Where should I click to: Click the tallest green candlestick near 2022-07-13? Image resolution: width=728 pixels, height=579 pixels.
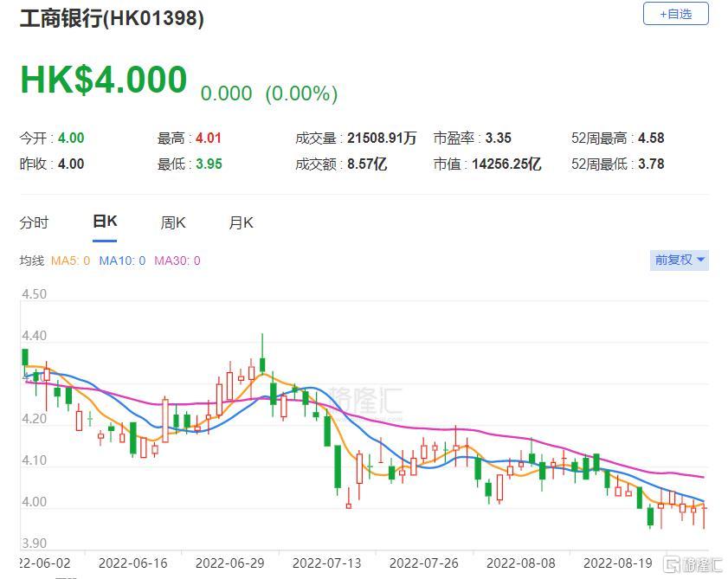[338, 466]
